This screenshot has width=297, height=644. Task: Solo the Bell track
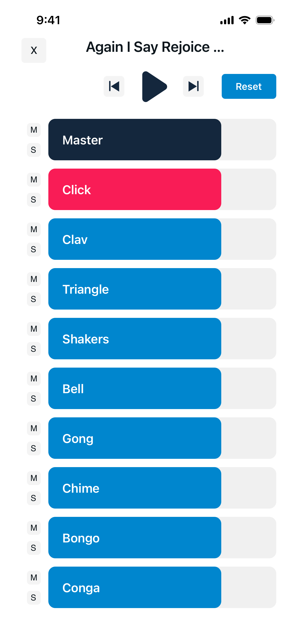point(34,398)
